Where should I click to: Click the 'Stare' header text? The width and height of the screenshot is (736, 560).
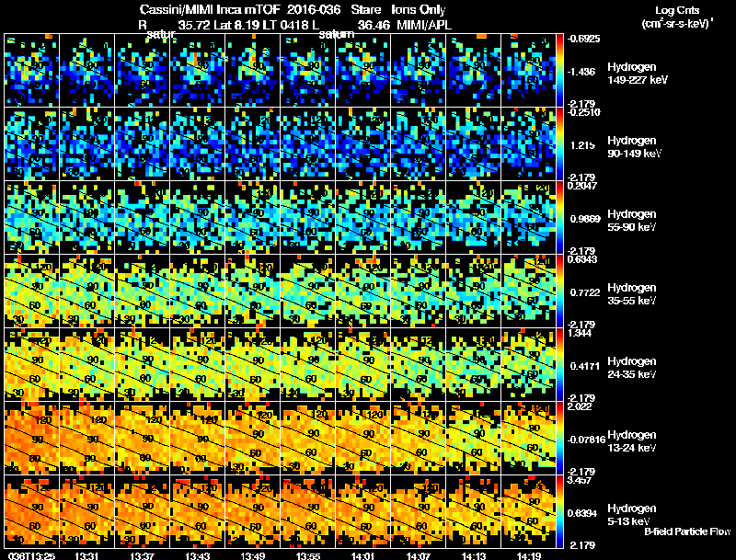(x=366, y=10)
